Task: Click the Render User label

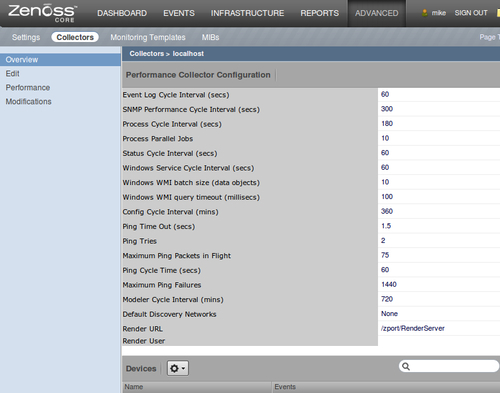Action: 144,341
